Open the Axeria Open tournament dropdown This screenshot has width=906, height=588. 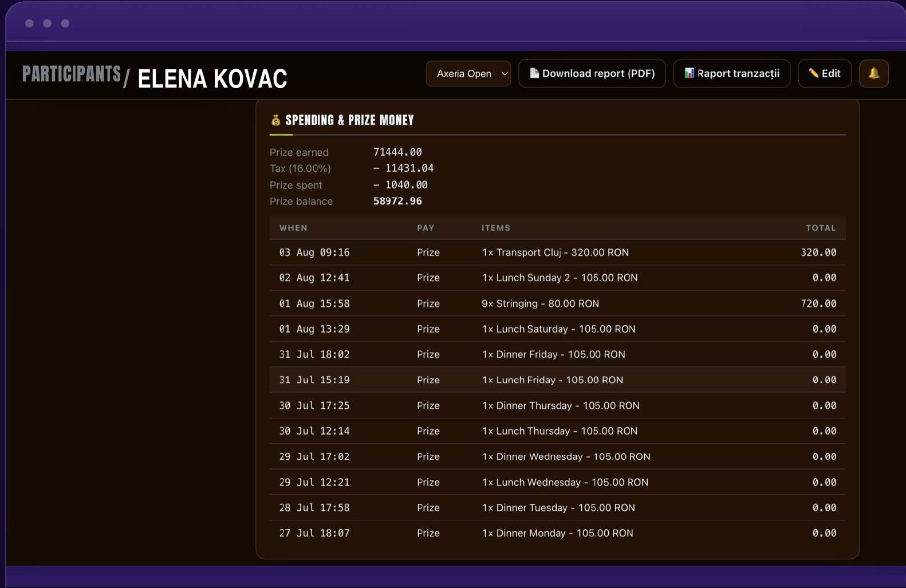pyautogui.click(x=468, y=73)
